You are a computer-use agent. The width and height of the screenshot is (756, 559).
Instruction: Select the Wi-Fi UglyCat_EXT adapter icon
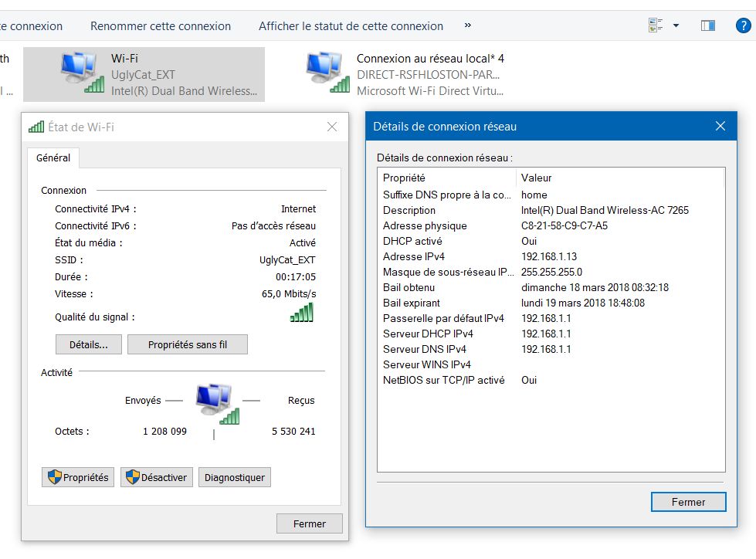point(83,73)
